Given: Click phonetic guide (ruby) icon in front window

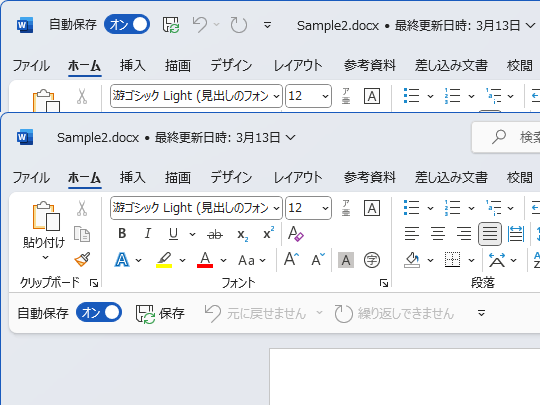Looking at the screenshot, I should (346, 208).
